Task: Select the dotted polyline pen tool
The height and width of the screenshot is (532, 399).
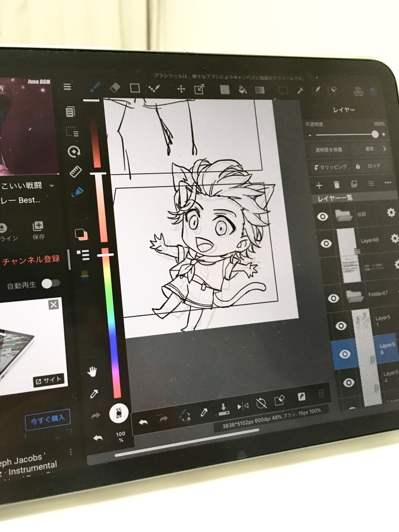Action: pyautogui.click(x=154, y=88)
